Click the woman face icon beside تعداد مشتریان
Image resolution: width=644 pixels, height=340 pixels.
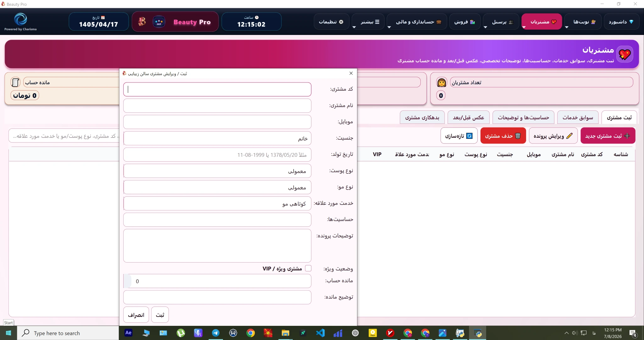(x=441, y=82)
